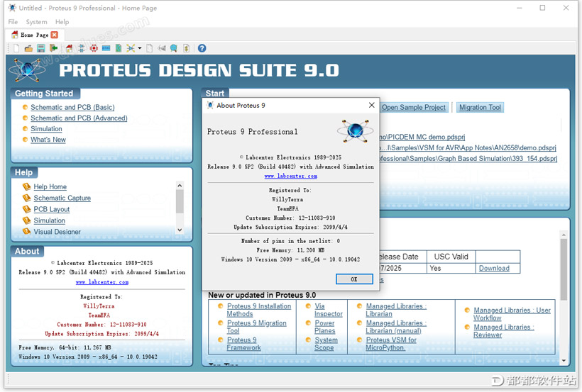Open the 3D Visualizer blue board icon
This screenshot has height=392, width=582.
click(x=106, y=48)
